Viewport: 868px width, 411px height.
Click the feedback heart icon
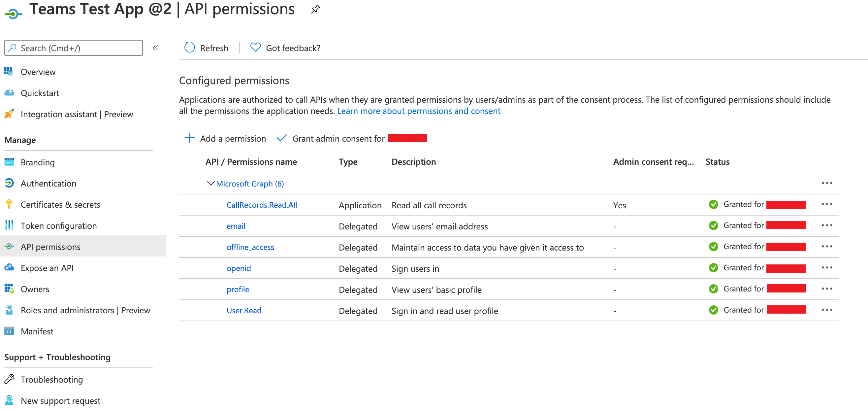click(255, 47)
